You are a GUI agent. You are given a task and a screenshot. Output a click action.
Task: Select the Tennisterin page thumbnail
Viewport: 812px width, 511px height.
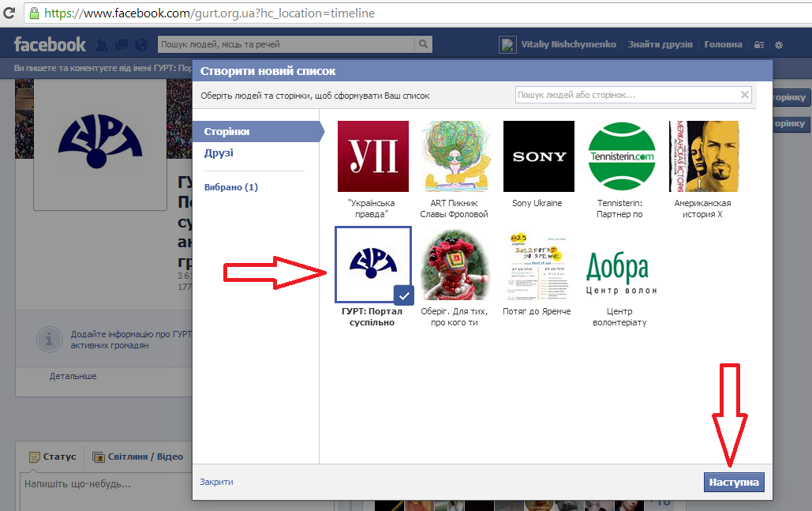click(x=622, y=156)
